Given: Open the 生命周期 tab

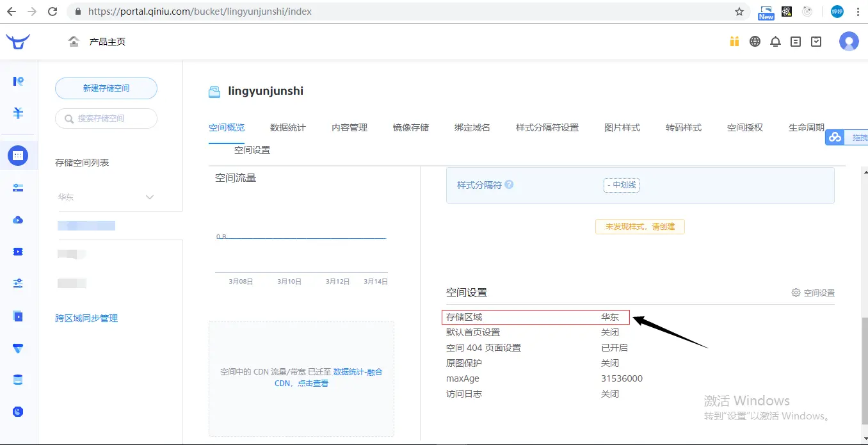Looking at the screenshot, I should tap(807, 127).
